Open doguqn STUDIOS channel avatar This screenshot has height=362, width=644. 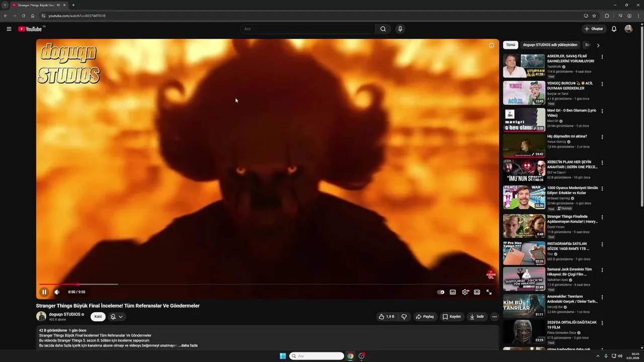(x=41, y=316)
